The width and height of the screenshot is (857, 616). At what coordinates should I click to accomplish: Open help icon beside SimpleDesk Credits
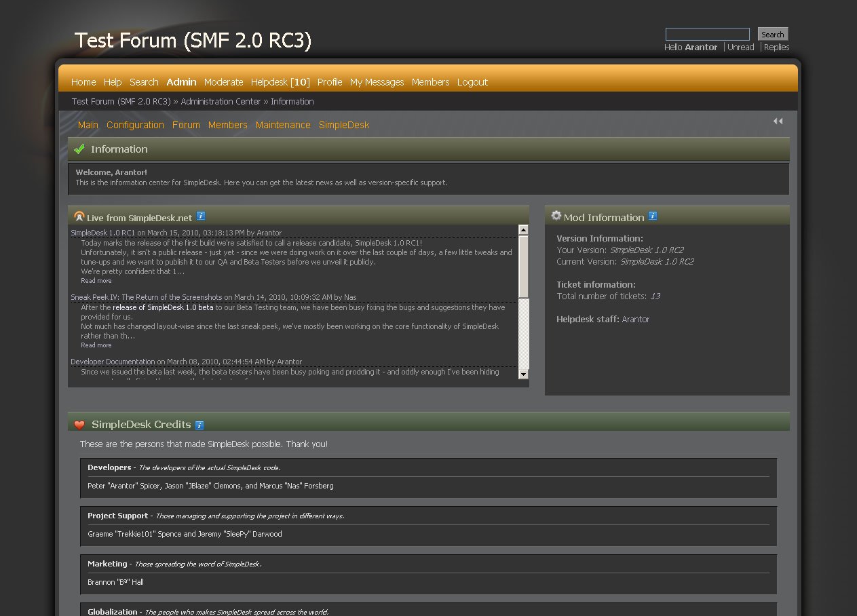199,425
